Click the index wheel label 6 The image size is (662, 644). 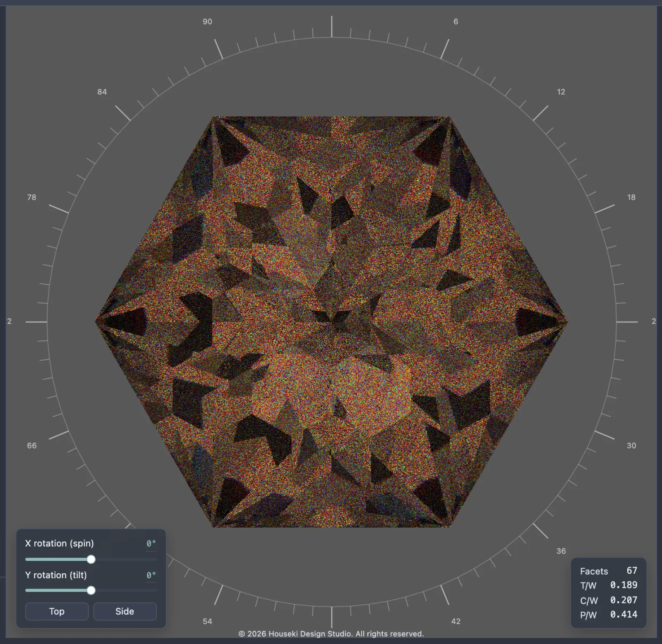coord(456,22)
